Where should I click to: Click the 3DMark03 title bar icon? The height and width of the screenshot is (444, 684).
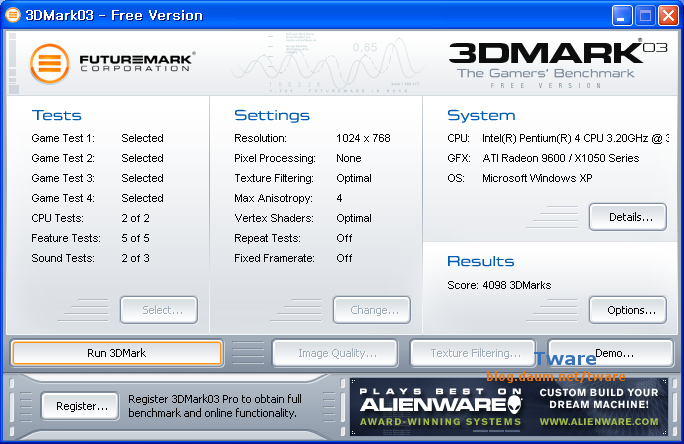pyautogui.click(x=13, y=15)
